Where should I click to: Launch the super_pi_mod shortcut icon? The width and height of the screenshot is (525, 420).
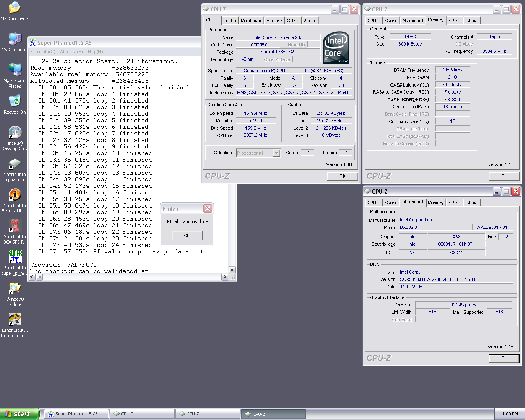point(15,263)
